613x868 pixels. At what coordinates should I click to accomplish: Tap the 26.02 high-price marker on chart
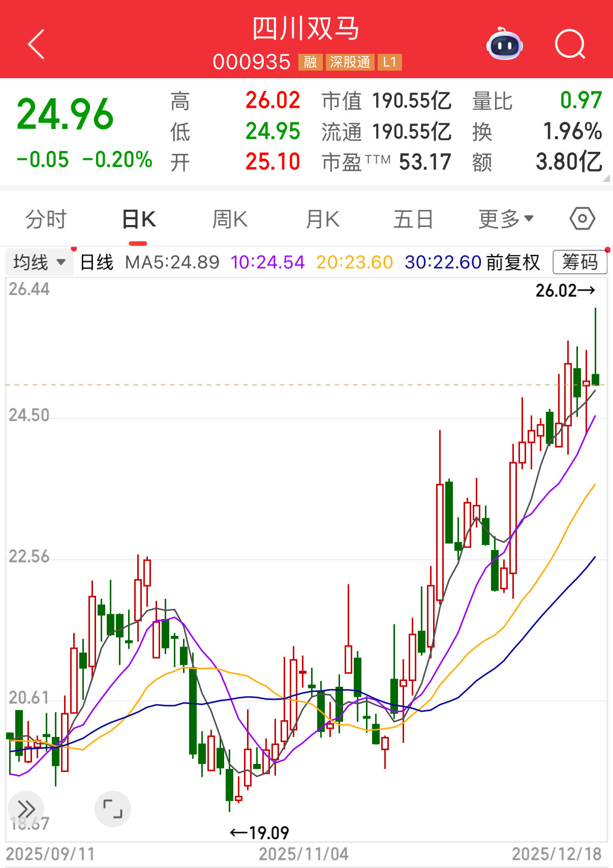click(x=564, y=291)
